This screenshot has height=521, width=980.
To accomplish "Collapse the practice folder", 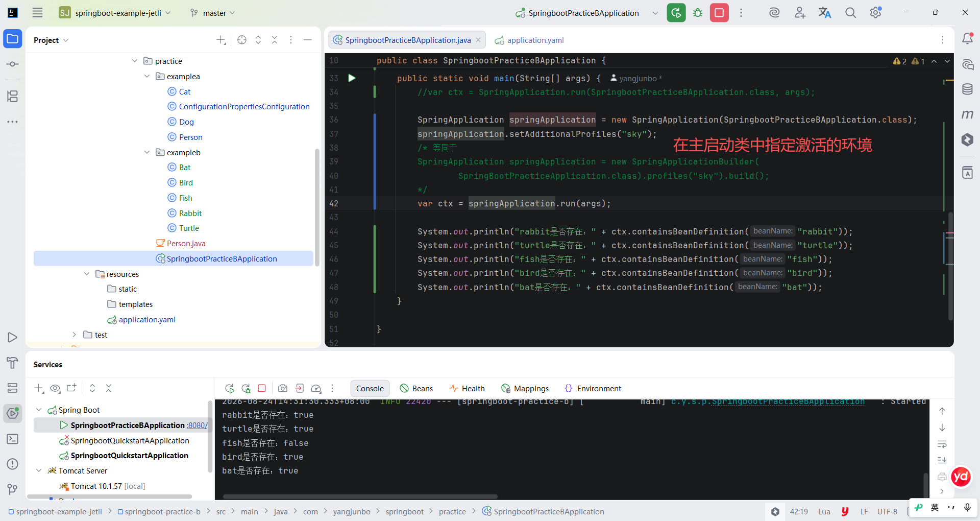I will click(135, 61).
